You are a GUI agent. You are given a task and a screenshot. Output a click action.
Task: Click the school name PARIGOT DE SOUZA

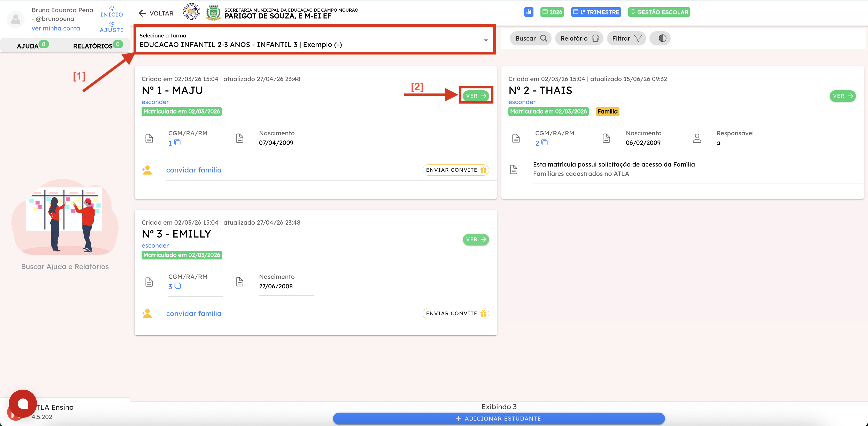[x=278, y=16]
